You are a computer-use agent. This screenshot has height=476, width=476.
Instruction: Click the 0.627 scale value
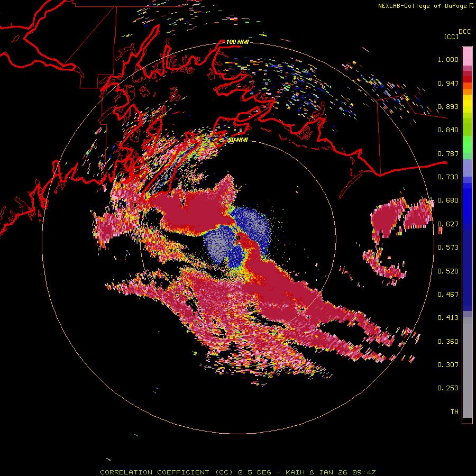(448, 224)
